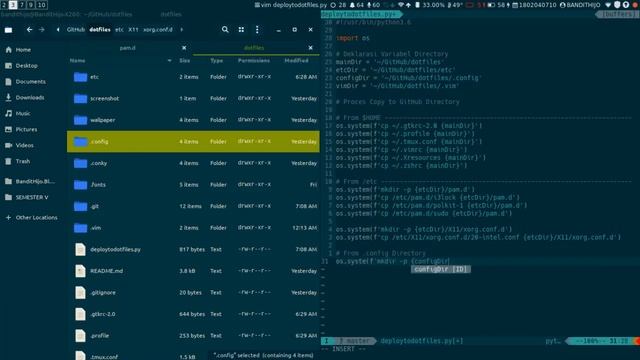
Task: Select the .fonts folder icon
Action: (80, 185)
